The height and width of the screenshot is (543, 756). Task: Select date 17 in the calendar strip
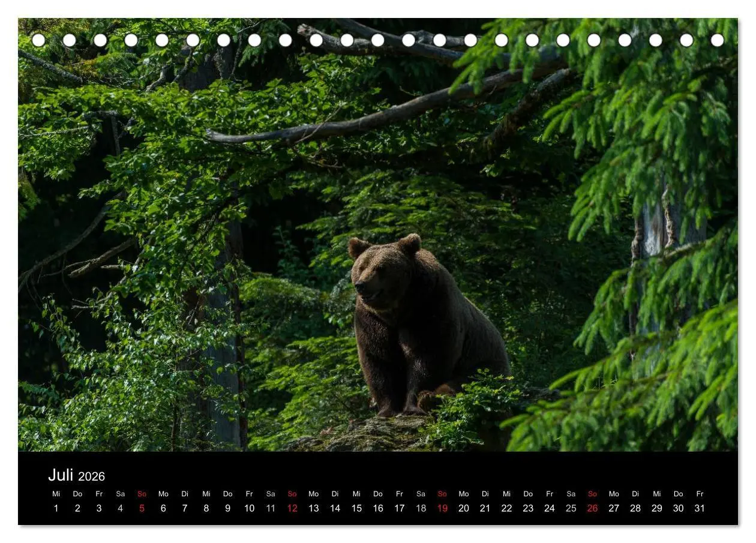click(x=399, y=508)
